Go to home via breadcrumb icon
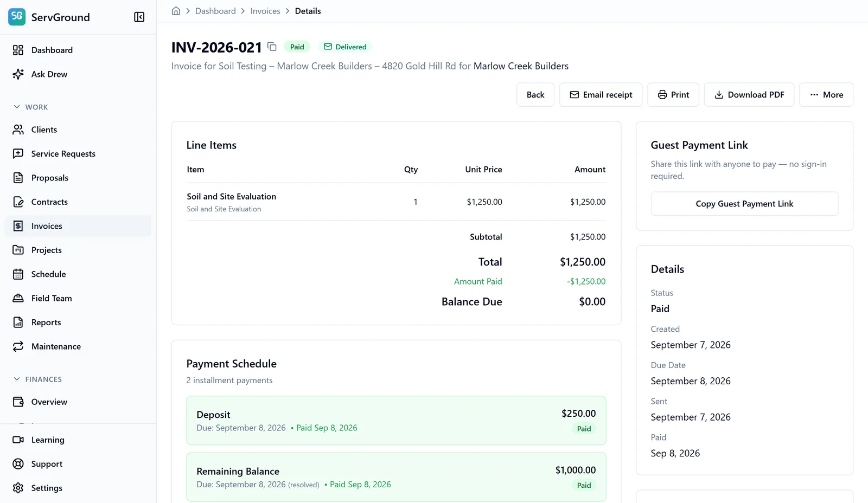Image resolution: width=868 pixels, height=503 pixels. click(176, 11)
